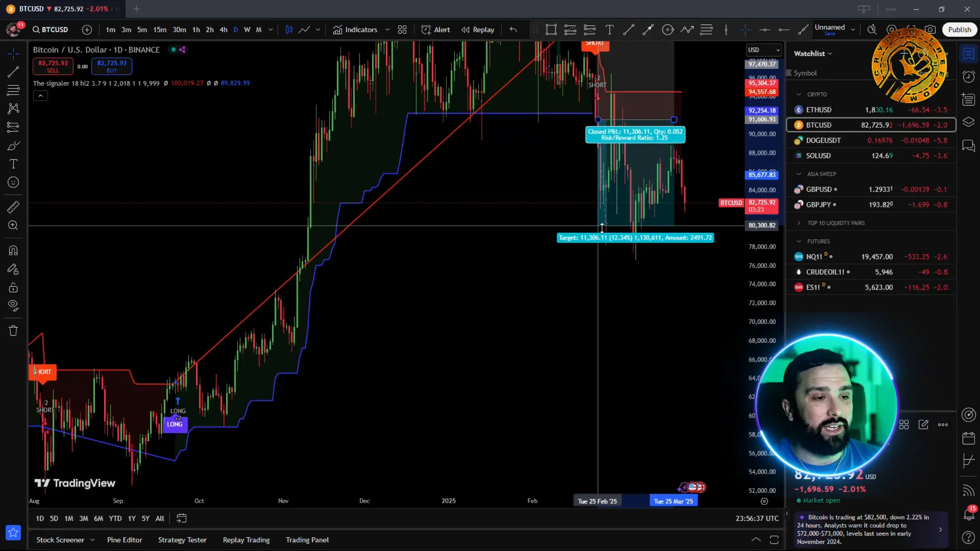Click the add symbol compare button
This screenshot has width=980, height=551.
(x=87, y=30)
